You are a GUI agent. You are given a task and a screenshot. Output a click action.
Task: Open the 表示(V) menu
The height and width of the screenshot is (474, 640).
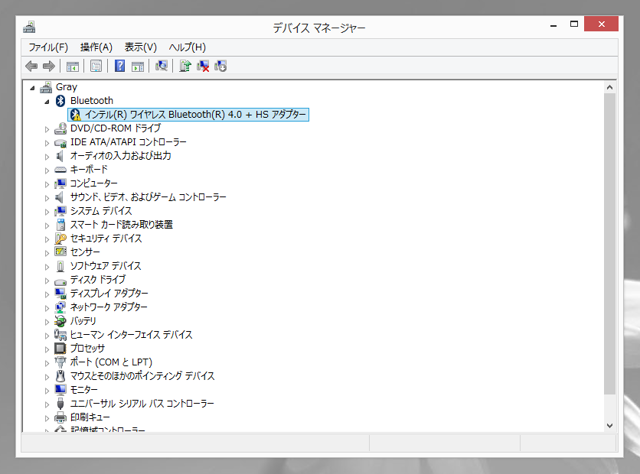[x=140, y=47]
